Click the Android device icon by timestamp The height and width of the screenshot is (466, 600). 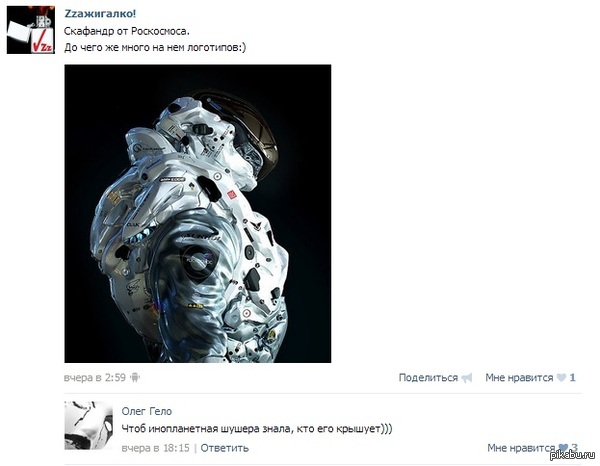pyautogui.click(x=135, y=378)
